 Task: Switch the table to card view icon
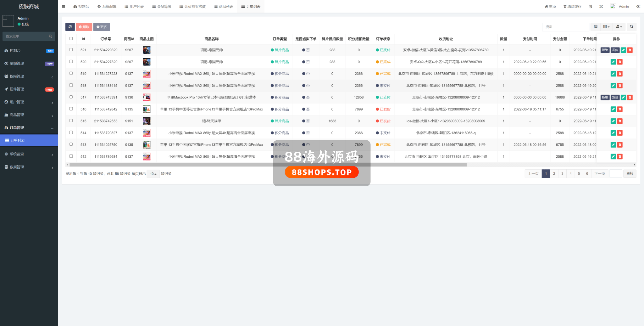pos(596,27)
